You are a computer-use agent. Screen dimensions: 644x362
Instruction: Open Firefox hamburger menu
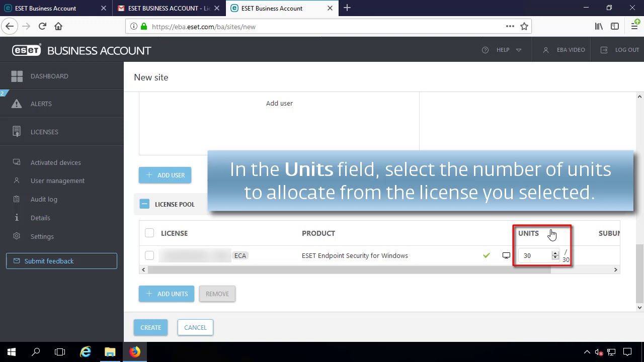click(x=634, y=26)
